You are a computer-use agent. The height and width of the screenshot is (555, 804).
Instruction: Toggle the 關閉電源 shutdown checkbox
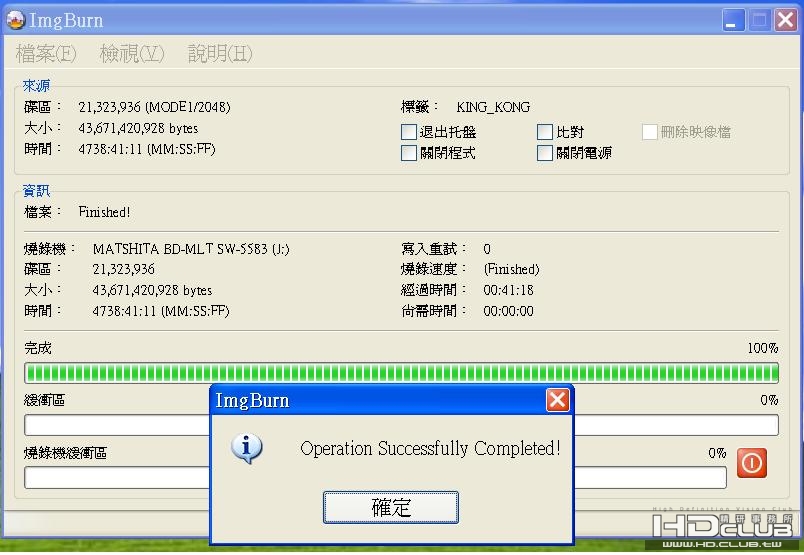coord(545,153)
